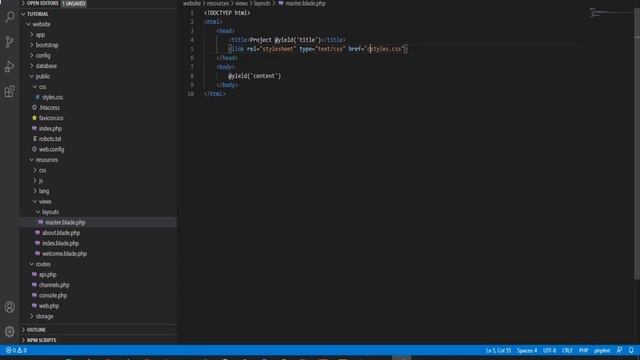This screenshot has width=640, height=360.
Task: Click the feedback icon in status bar
Action: [x=619, y=350]
